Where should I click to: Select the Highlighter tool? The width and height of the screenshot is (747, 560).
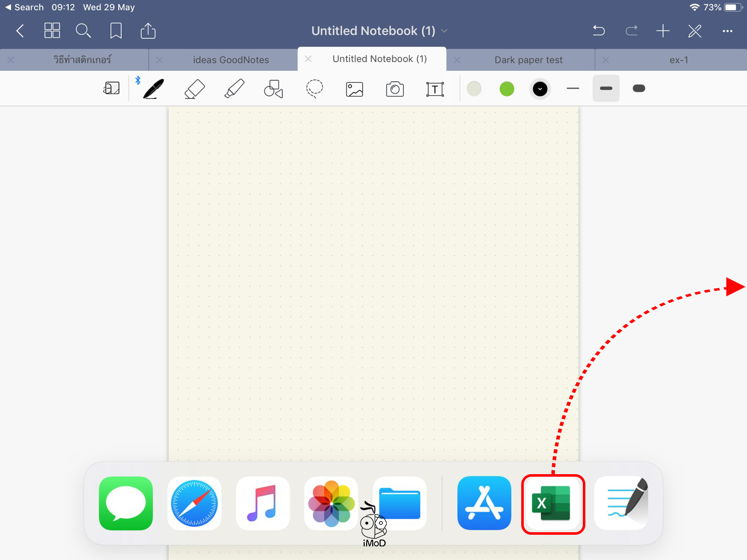tap(234, 89)
